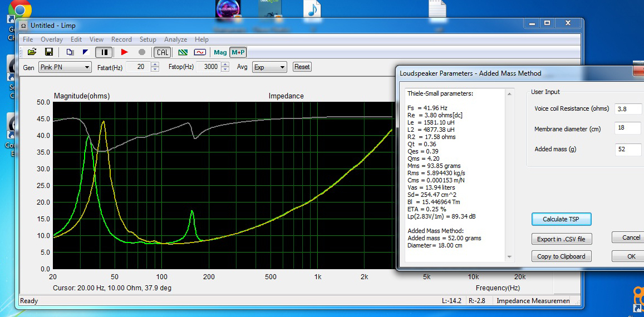Open the Gen dropdown showing Pink PN

point(65,67)
